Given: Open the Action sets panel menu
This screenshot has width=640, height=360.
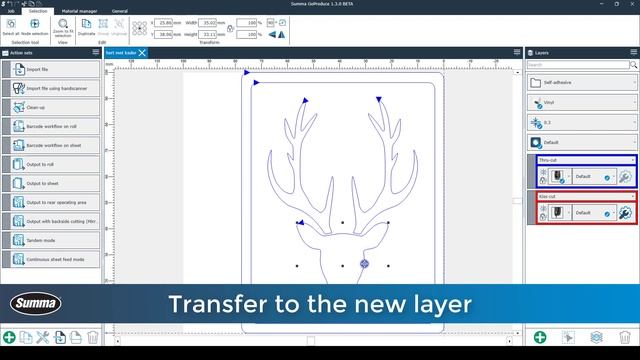Looking at the screenshot, I should coord(96,52).
